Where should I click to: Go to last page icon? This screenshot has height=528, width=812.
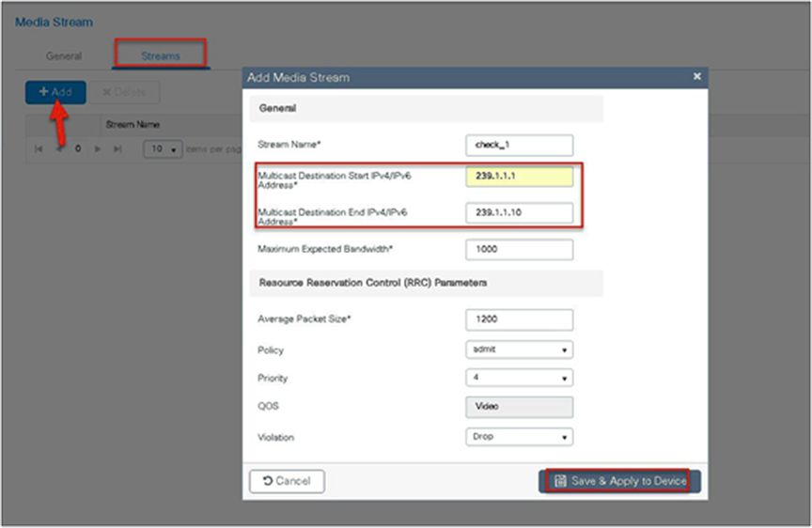pos(117,149)
